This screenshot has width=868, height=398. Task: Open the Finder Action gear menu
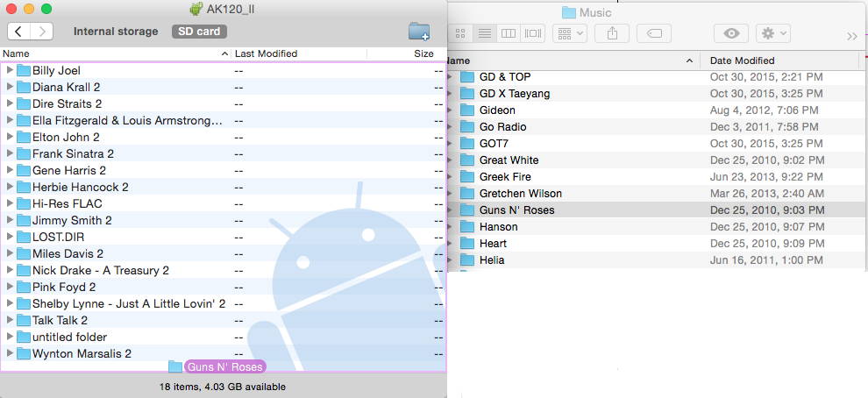pos(772,34)
